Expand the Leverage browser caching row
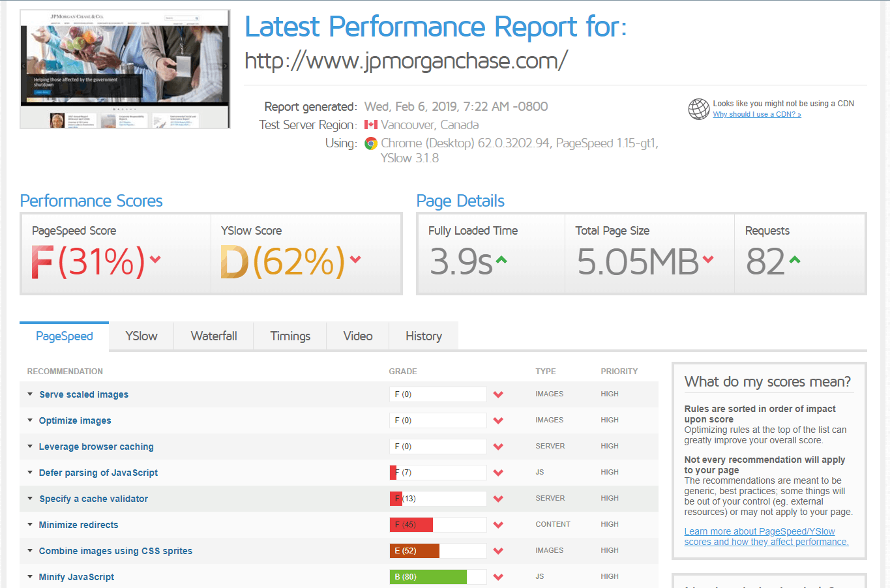This screenshot has height=588, width=890. click(x=96, y=447)
